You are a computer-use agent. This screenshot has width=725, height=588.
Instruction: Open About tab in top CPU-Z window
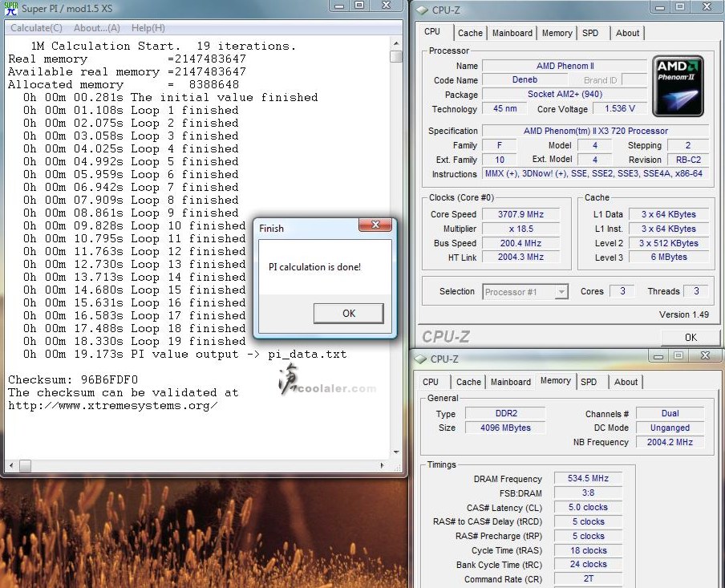point(627,33)
